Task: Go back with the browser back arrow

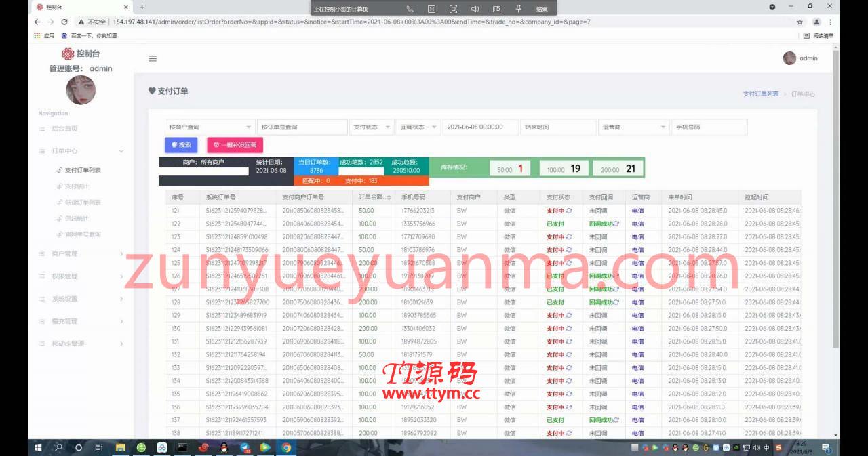Action: [x=37, y=22]
